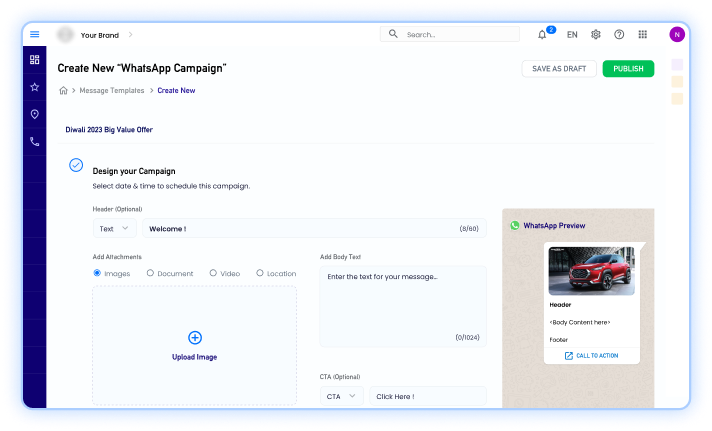Select the Location attachment radio button
Viewport: 712px width, 431px height.
pos(260,273)
